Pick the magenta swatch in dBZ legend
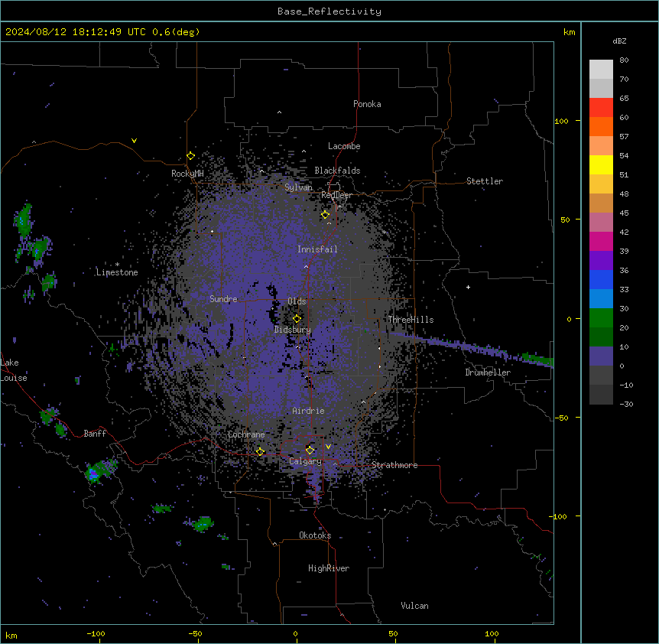 [x=601, y=241]
